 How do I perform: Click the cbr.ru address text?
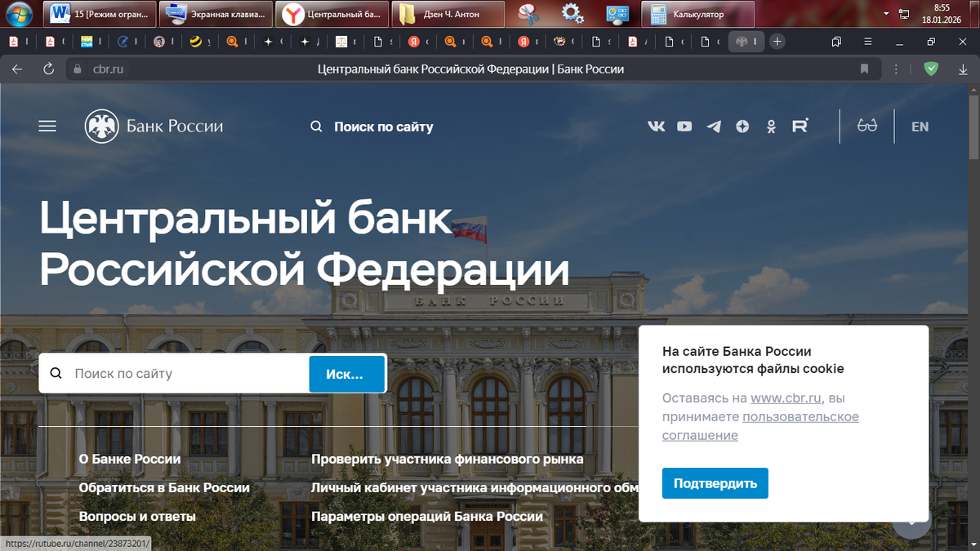(x=109, y=69)
